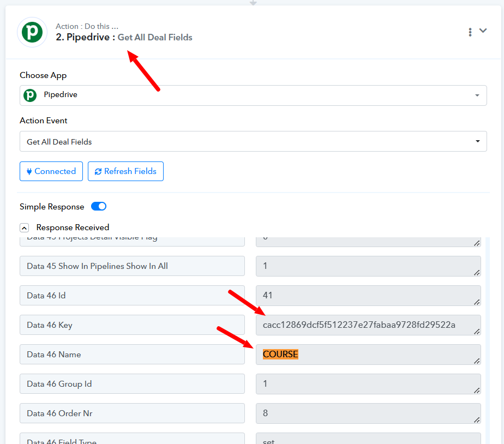Click the Data 46 Key label field
Image resolution: width=504 pixels, height=444 pixels.
pyautogui.click(x=132, y=325)
